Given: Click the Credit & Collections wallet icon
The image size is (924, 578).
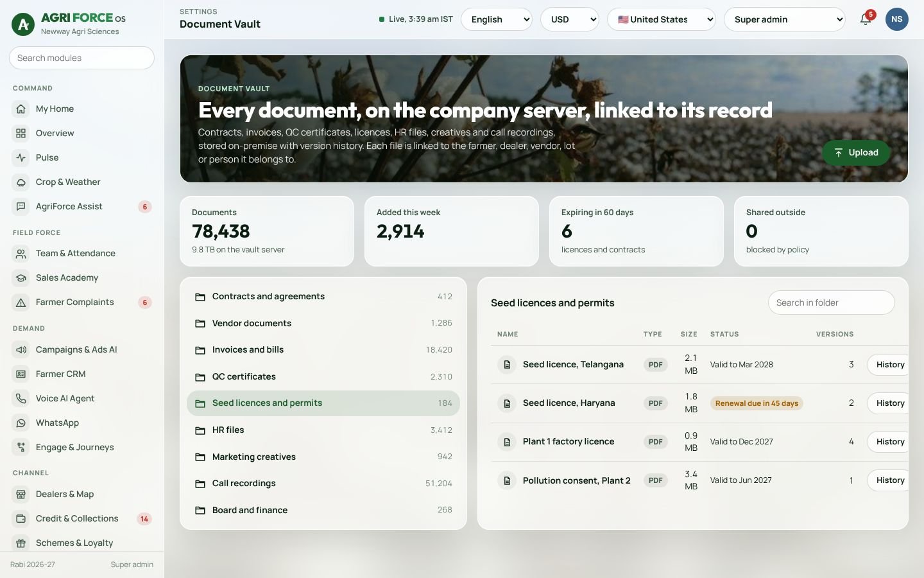Looking at the screenshot, I should 21,518.
